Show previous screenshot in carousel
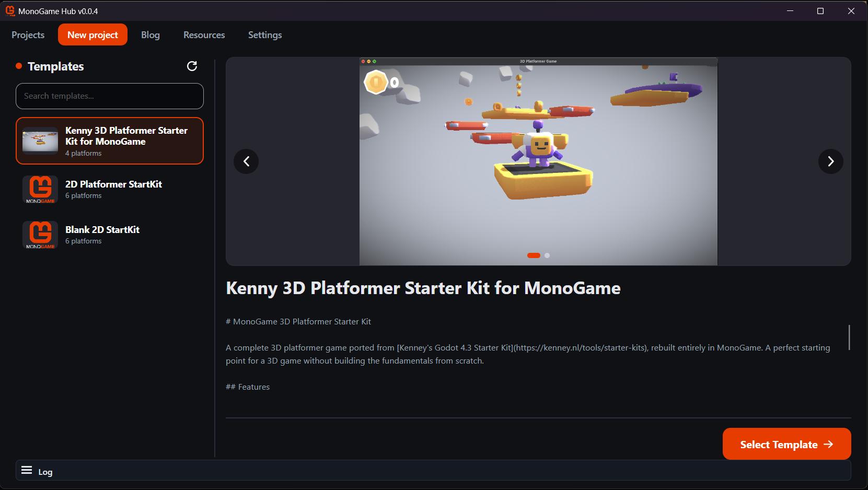The height and width of the screenshot is (490, 868). 246,161
